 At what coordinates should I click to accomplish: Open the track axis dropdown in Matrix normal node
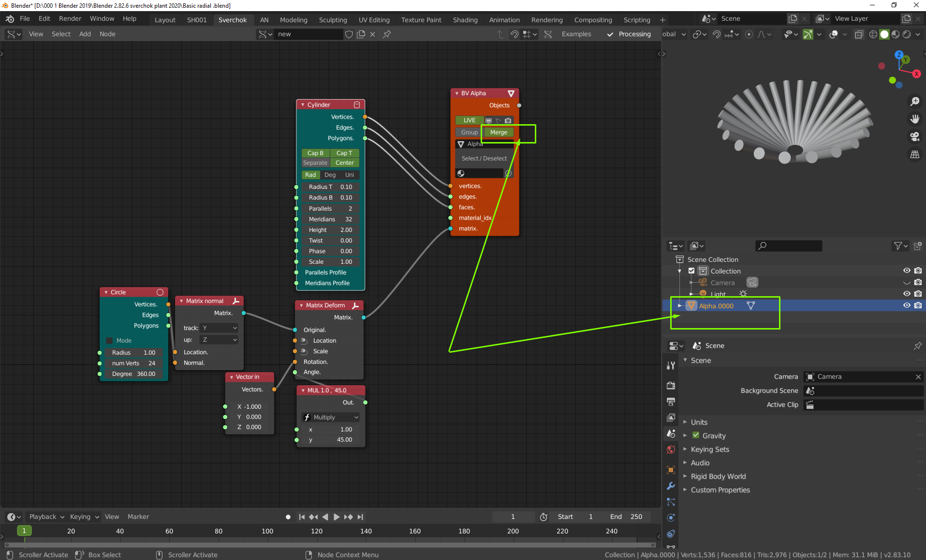coord(219,328)
